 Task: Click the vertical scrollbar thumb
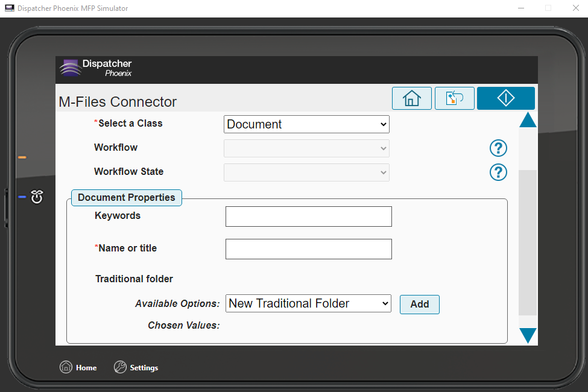point(528,242)
